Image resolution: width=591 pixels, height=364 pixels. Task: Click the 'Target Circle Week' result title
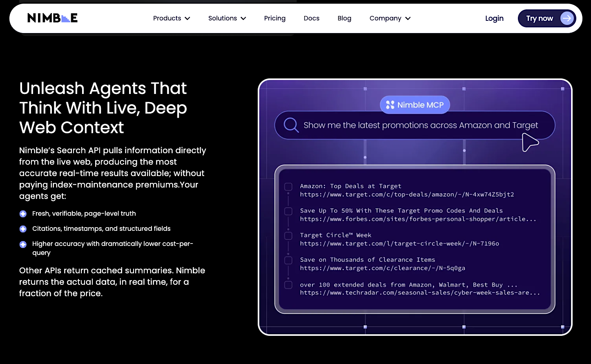[x=336, y=235]
